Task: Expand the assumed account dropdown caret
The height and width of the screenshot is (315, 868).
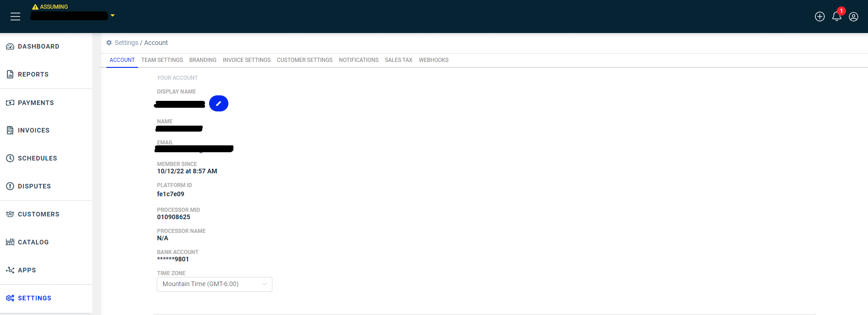Action: click(x=112, y=16)
